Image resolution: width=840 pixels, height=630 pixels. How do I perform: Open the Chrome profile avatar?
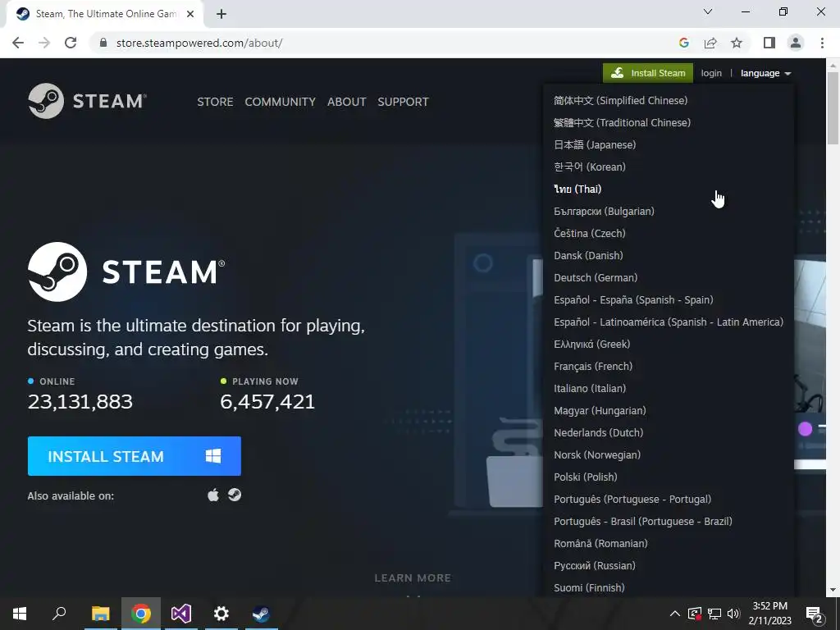coord(796,43)
